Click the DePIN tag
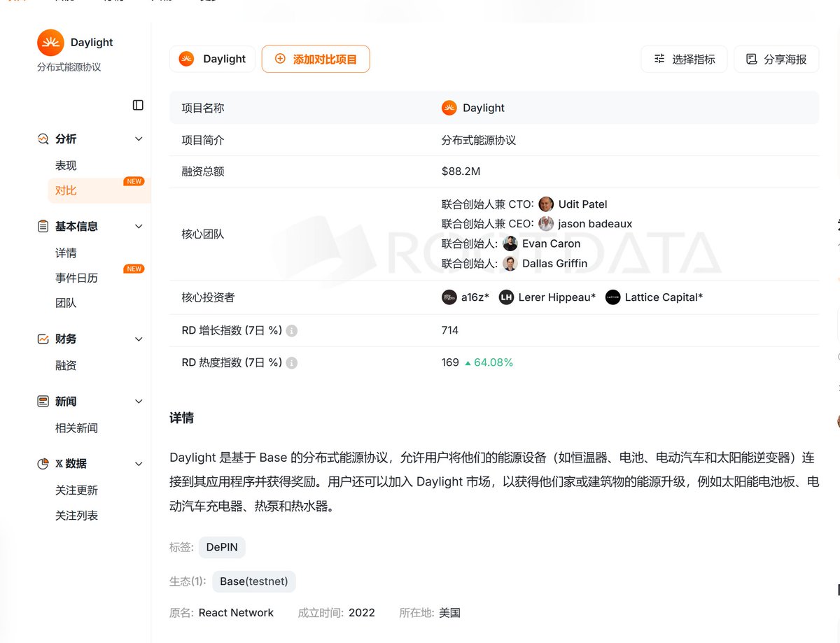Image resolution: width=840 pixels, height=643 pixels. tap(222, 547)
